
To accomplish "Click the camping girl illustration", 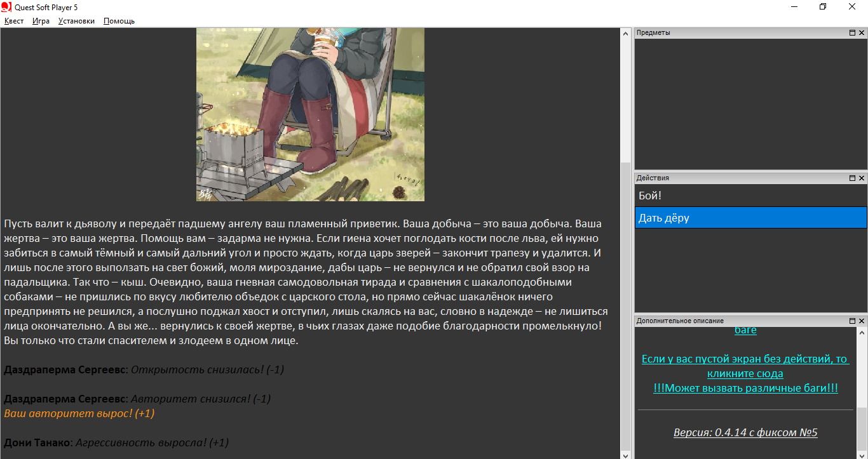I will pyautogui.click(x=310, y=114).
